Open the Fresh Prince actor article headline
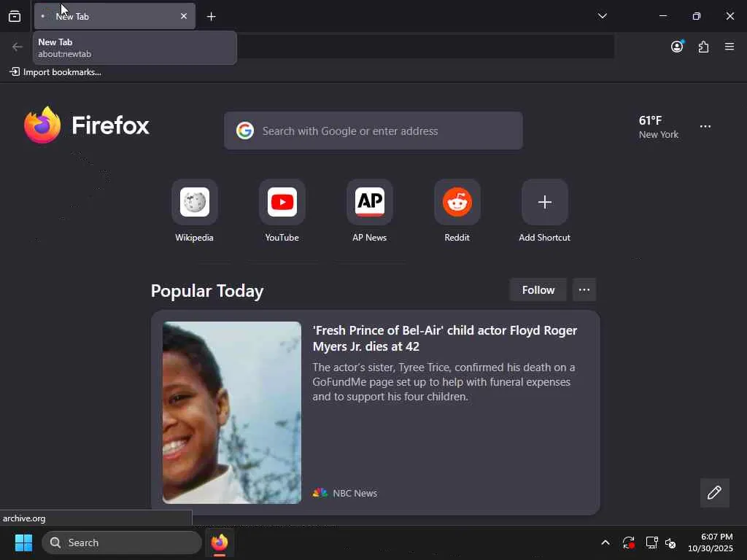This screenshot has width=747, height=560. click(x=444, y=338)
